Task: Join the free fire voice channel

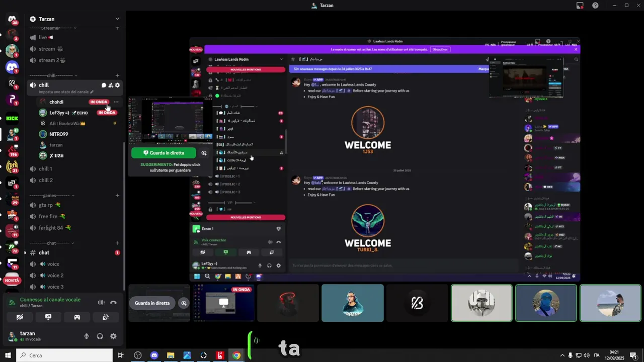Action: pyautogui.click(x=74, y=216)
